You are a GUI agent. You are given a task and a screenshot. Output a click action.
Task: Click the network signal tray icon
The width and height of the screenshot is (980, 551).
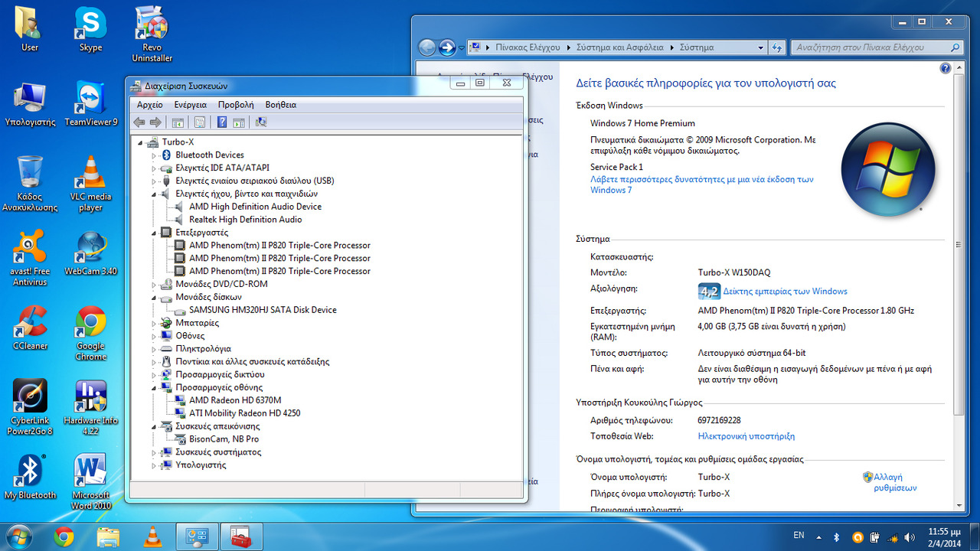coord(892,537)
